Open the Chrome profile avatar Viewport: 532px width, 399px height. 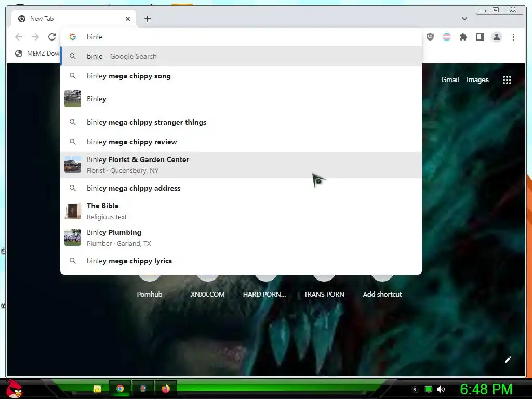pyautogui.click(x=496, y=37)
